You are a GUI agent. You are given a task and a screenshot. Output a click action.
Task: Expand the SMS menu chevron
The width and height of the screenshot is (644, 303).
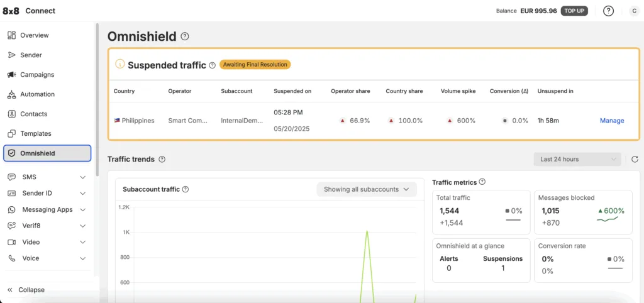coord(82,177)
